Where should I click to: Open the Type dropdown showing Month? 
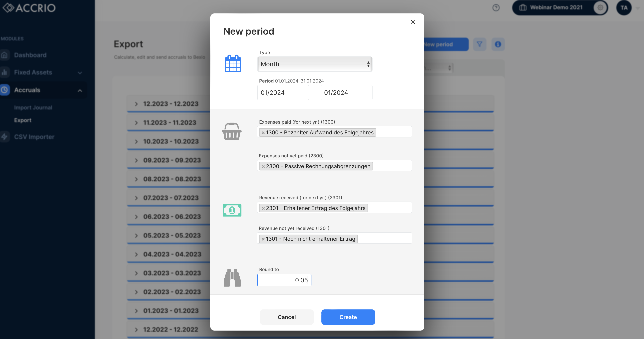pyautogui.click(x=315, y=64)
